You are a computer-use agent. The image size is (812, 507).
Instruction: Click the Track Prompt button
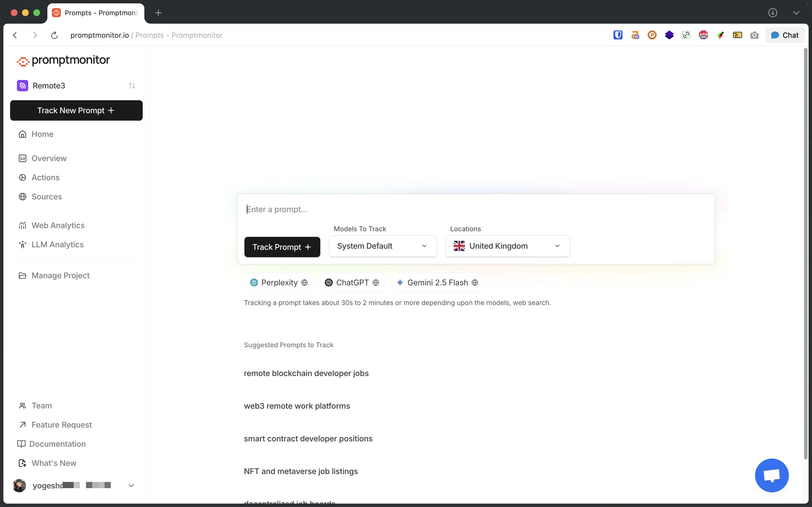282,247
